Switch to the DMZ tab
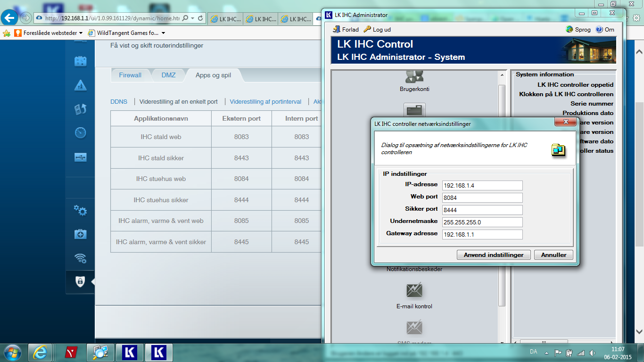The image size is (644, 362). pos(168,75)
